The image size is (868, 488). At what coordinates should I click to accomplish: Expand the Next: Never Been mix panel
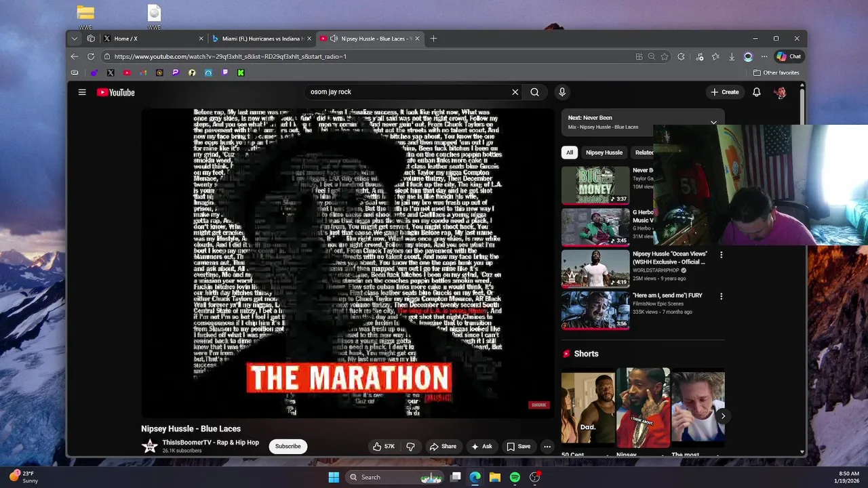click(x=713, y=123)
